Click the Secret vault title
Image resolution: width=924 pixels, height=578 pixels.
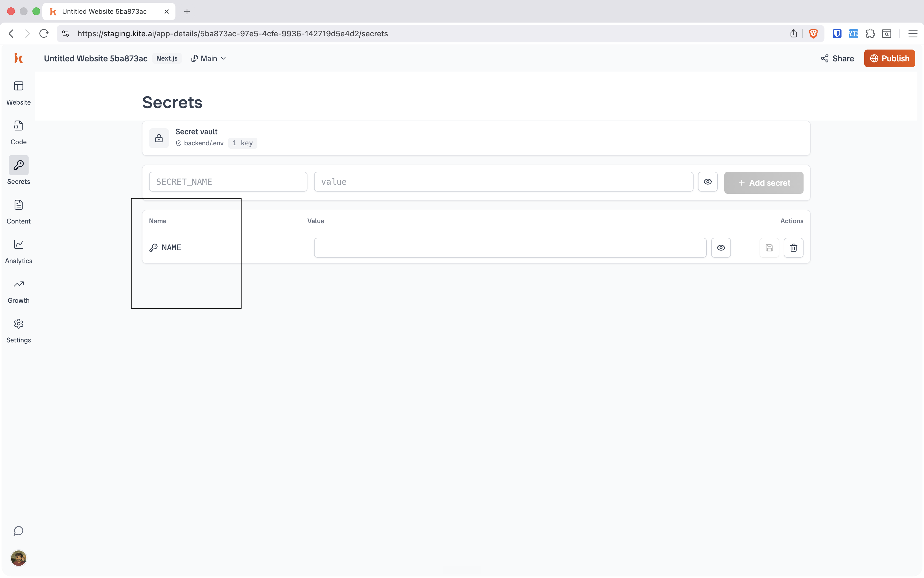(196, 132)
